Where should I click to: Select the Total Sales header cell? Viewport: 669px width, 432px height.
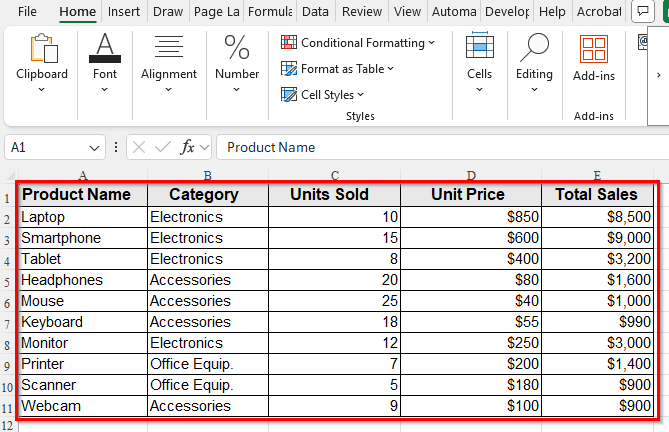click(597, 195)
